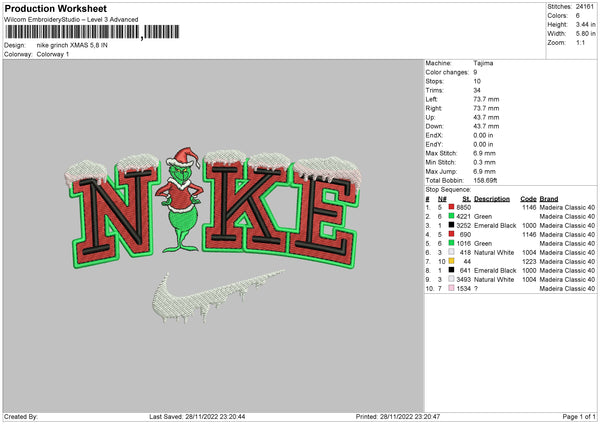Click the Machine value Tajima
This screenshot has width=600, height=424.
coord(483,63)
